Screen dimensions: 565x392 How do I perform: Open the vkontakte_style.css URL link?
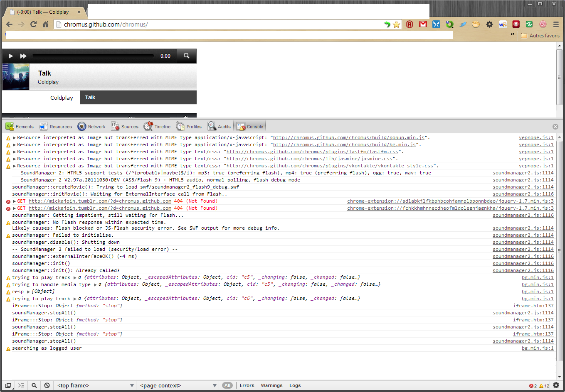click(x=330, y=166)
